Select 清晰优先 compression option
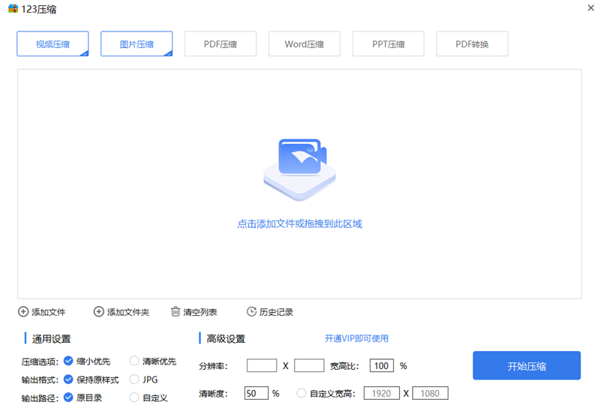Screen dimensions: 600x414 [x=135, y=361]
